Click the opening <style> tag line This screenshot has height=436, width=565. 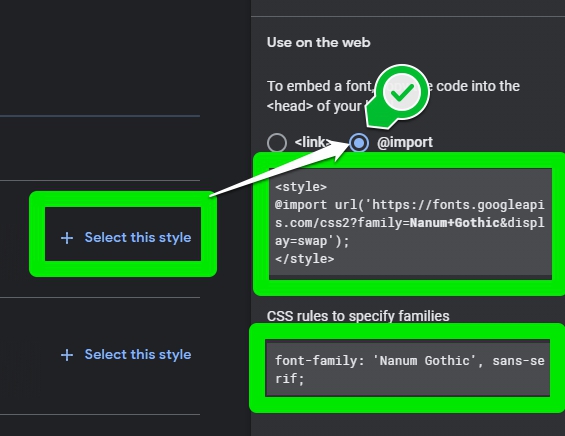point(301,187)
